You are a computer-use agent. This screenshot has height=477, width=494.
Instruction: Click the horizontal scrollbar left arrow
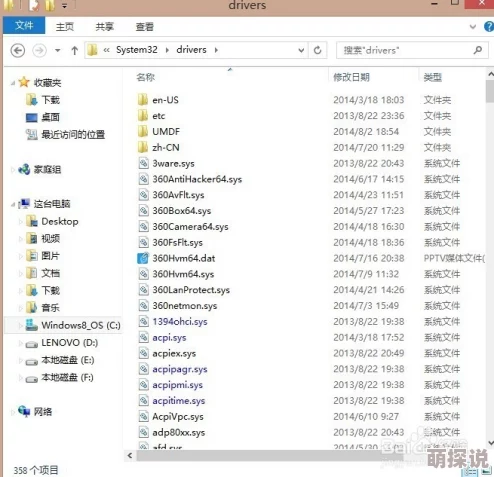130,455
